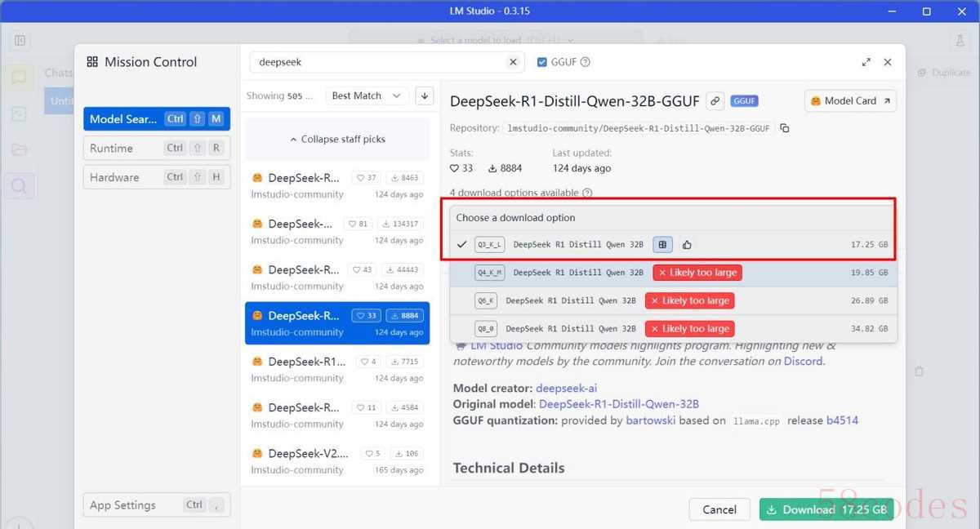Image resolution: width=980 pixels, height=529 pixels.
Task: Click the GPU offload icon on Q3_K_L row
Action: (663, 244)
